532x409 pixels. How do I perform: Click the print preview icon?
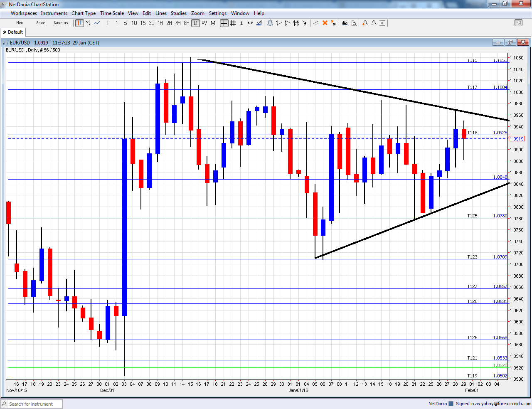click(354, 23)
